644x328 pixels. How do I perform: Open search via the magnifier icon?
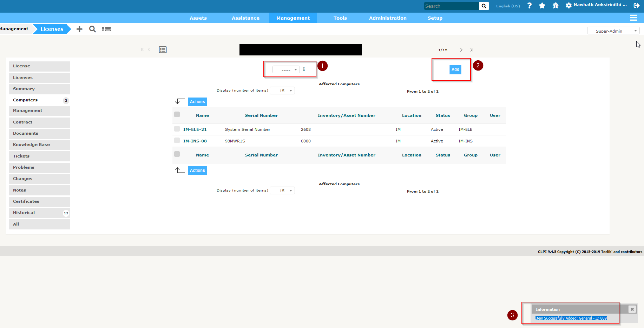click(x=92, y=29)
